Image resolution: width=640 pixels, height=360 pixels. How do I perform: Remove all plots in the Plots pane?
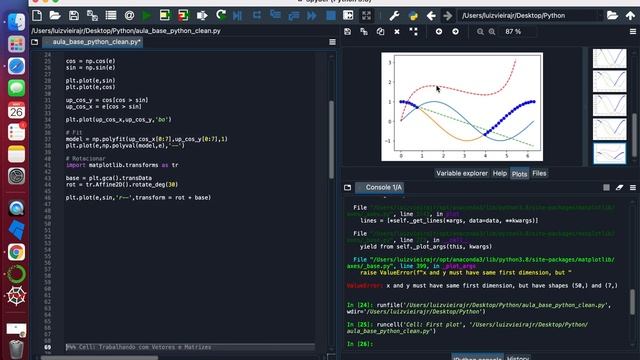point(413,31)
